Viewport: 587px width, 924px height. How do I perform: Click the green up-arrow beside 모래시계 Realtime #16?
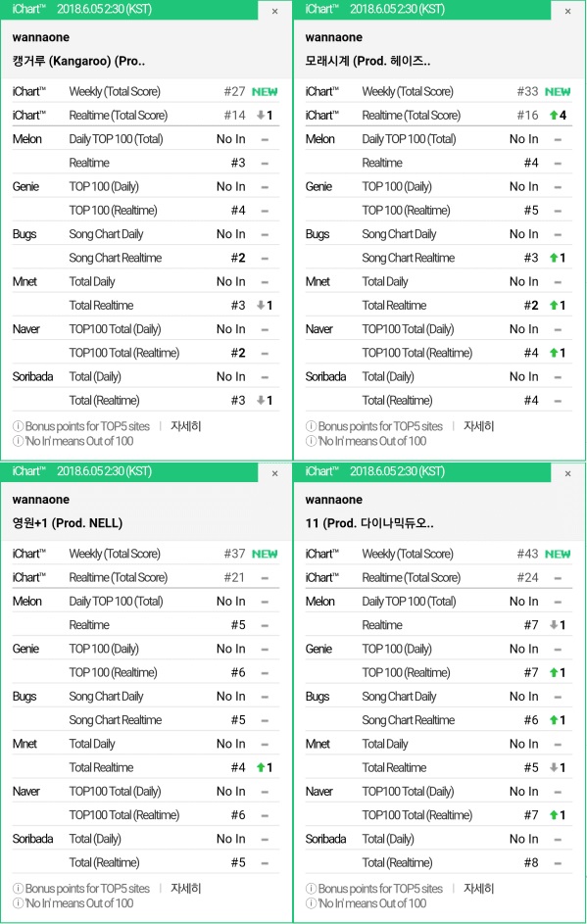[554, 115]
